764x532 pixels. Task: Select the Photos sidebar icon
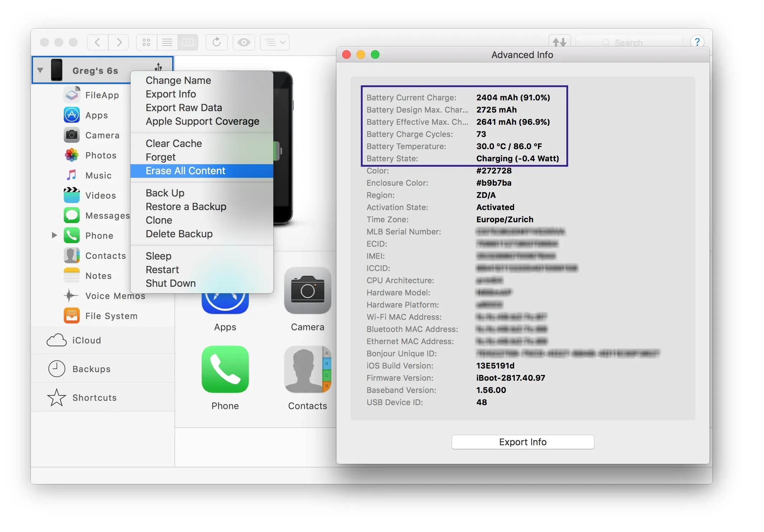click(x=72, y=155)
